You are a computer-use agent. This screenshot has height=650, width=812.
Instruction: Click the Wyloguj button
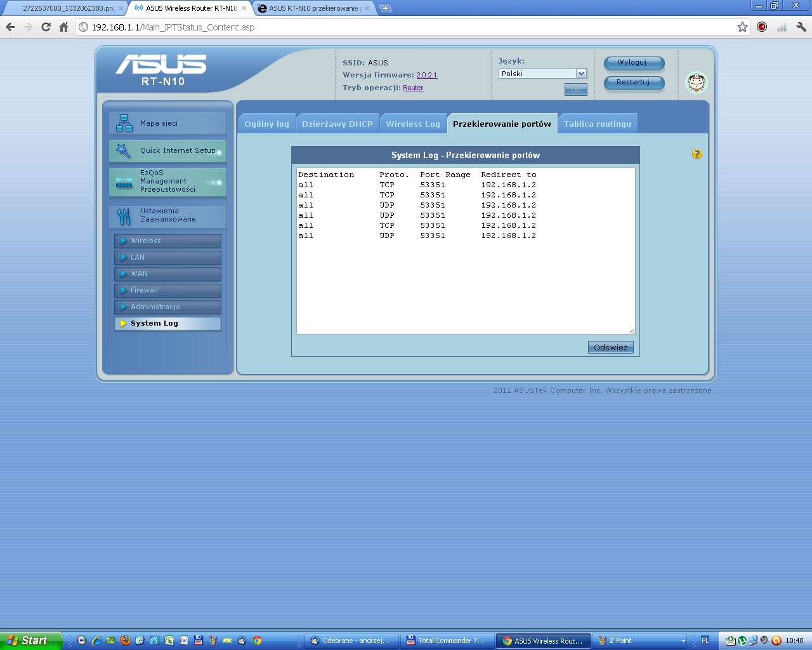coord(634,63)
